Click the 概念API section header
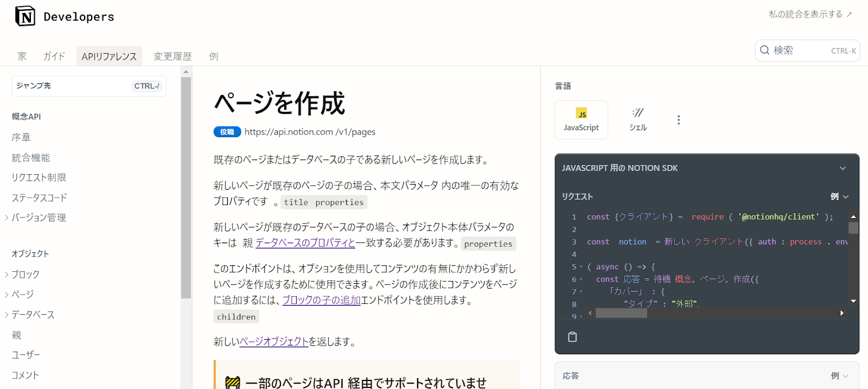The height and width of the screenshot is (389, 868). 26,117
